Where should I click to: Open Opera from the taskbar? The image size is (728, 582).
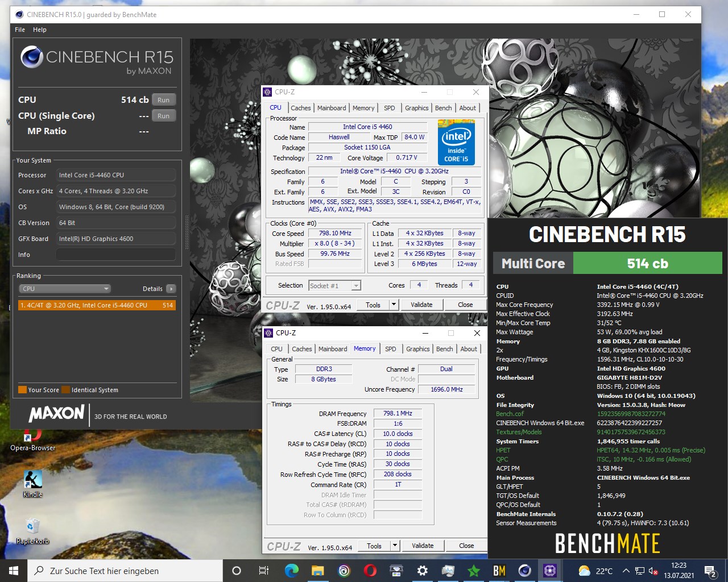[x=370, y=571]
